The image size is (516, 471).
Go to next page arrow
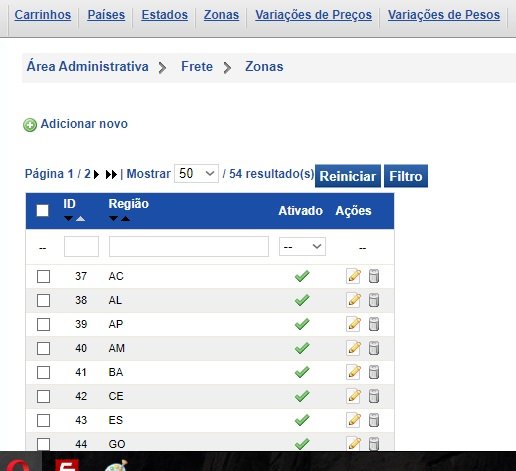(96, 174)
